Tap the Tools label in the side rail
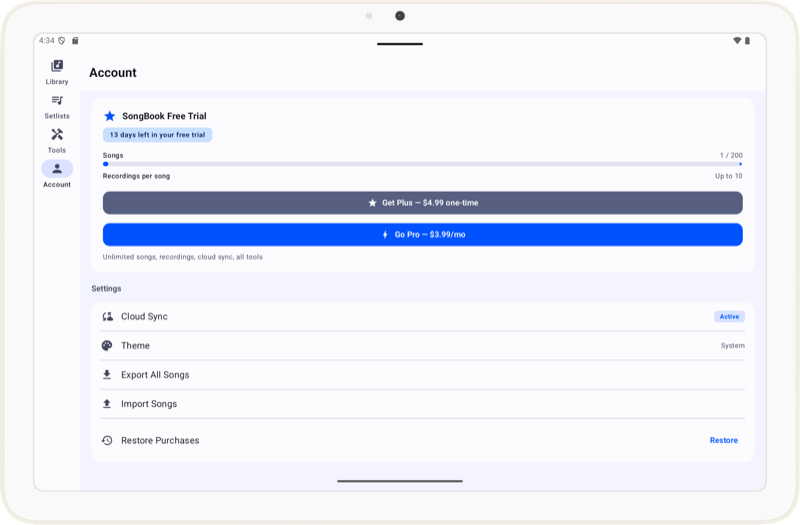The width and height of the screenshot is (800, 525). coord(57,150)
